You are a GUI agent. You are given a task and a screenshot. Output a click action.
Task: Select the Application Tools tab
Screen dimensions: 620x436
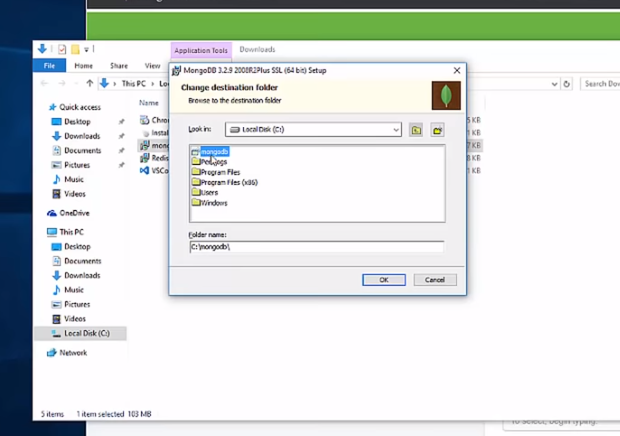pyautogui.click(x=201, y=51)
